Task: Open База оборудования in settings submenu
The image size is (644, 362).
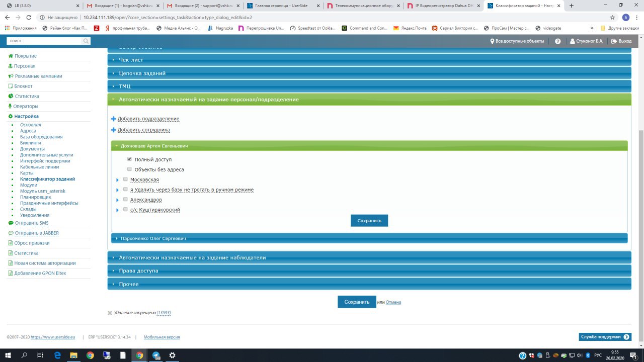Action: 41,137
